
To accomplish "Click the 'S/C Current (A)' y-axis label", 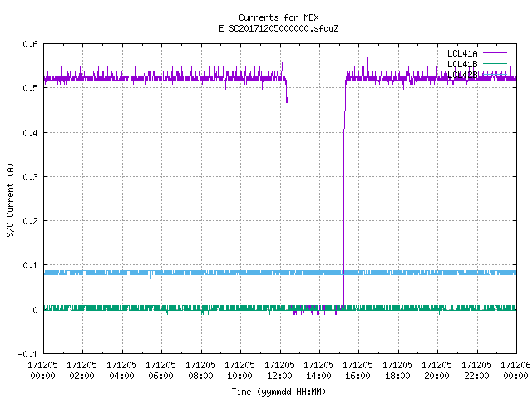I will [x=11, y=199].
